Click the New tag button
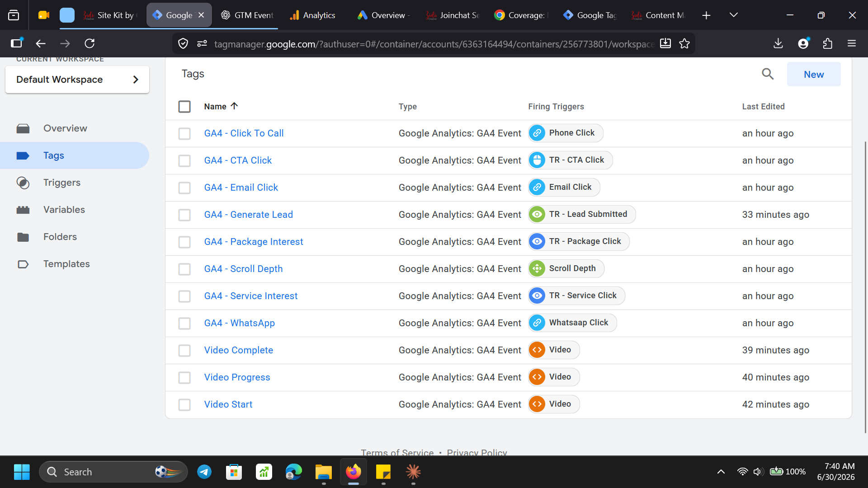The width and height of the screenshot is (868, 488). click(x=814, y=74)
